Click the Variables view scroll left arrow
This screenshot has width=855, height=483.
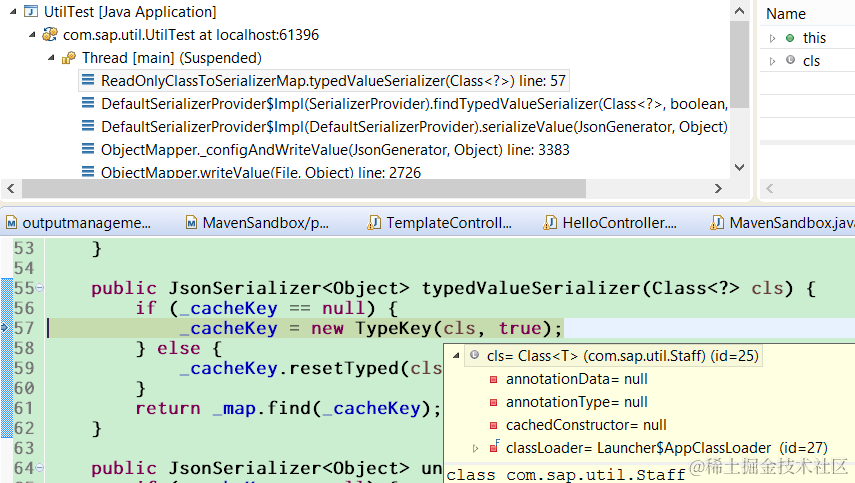(x=770, y=189)
